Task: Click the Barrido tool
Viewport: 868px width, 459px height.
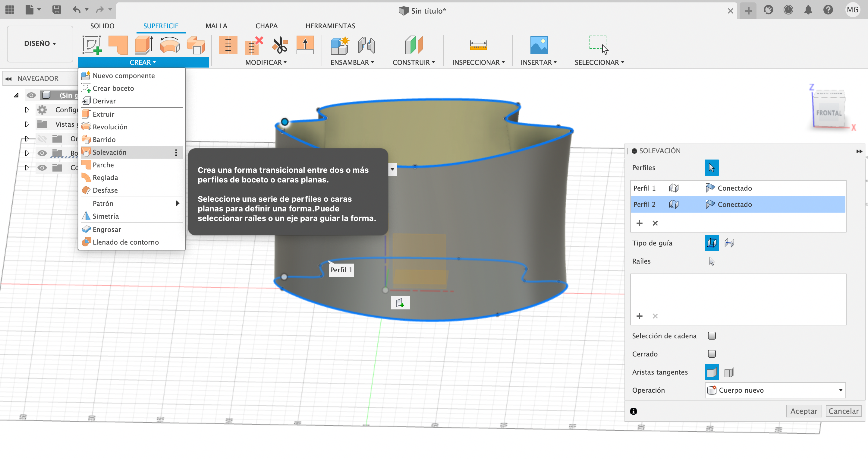Action: coord(105,139)
